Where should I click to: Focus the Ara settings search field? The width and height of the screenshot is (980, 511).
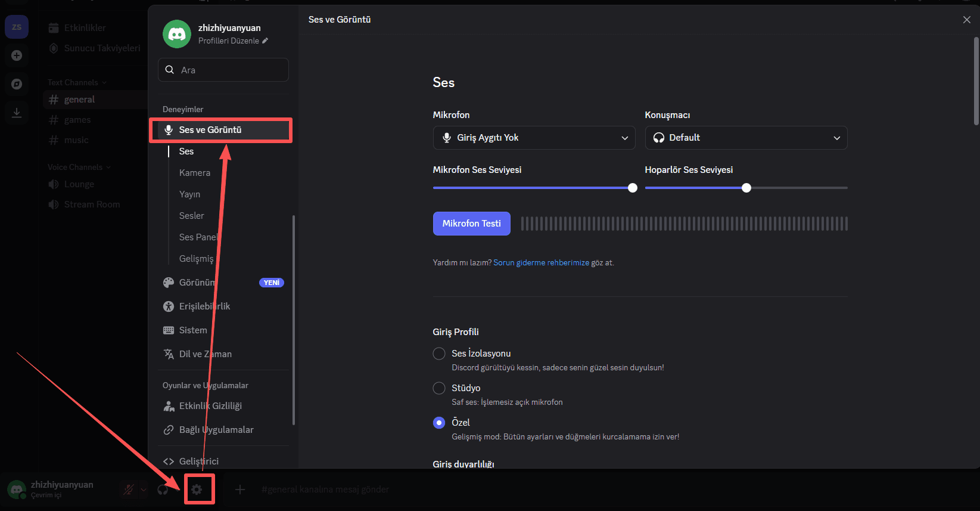tap(223, 70)
